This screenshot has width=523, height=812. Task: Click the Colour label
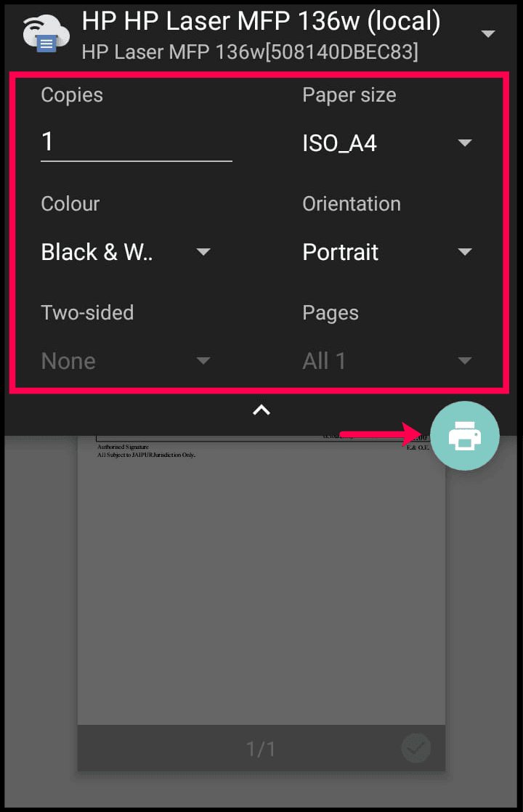pyautogui.click(x=70, y=204)
